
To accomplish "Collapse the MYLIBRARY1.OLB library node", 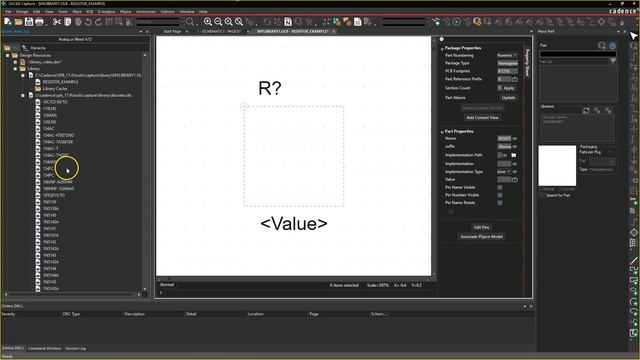I will pyautogui.click(x=23, y=76).
